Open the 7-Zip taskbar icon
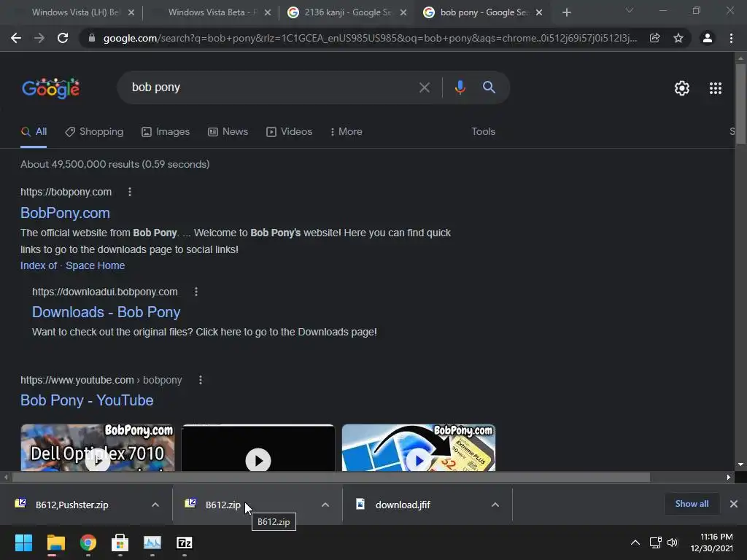 coord(185,542)
